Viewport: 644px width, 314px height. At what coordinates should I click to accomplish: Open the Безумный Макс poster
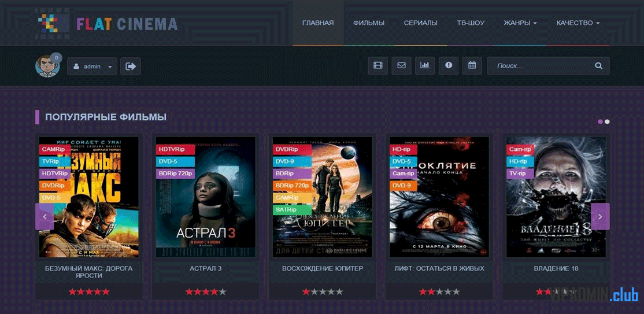coord(88,197)
